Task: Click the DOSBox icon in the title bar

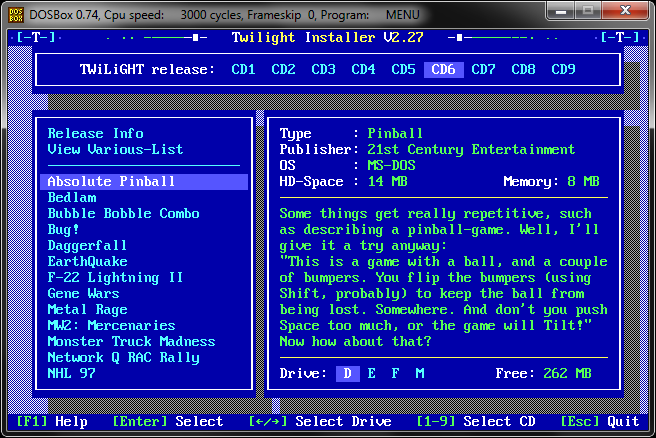Action: pyautogui.click(x=16, y=15)
